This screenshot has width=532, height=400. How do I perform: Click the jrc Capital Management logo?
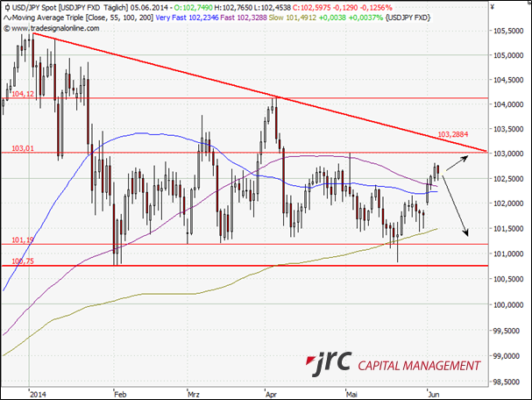tap(392, 365)
